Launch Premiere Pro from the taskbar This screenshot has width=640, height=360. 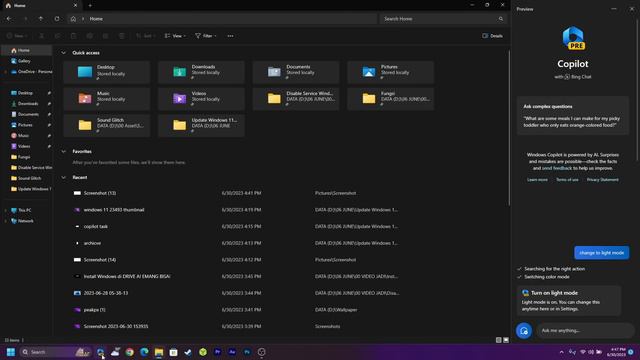218,352
